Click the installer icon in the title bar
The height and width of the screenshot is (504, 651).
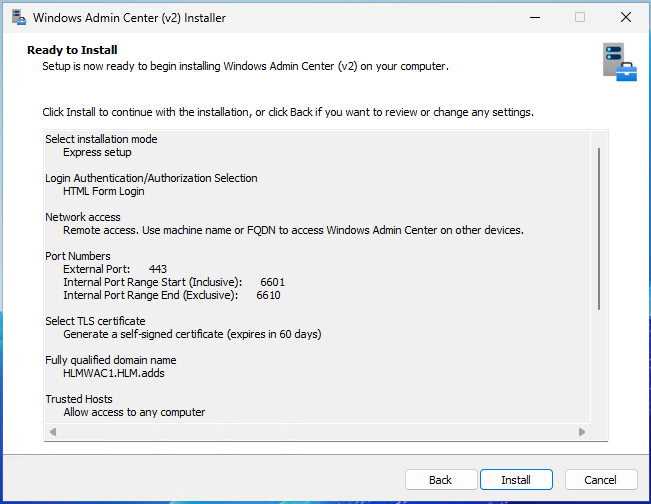coord(17,17)
